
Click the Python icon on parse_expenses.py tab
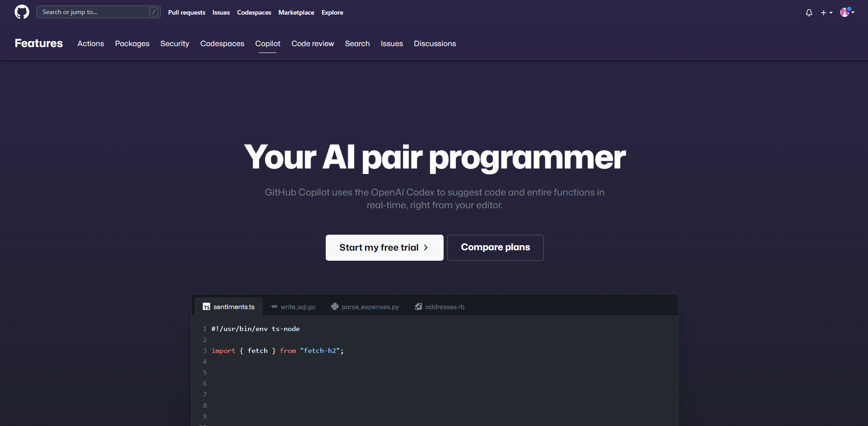(x=335, y=306)
